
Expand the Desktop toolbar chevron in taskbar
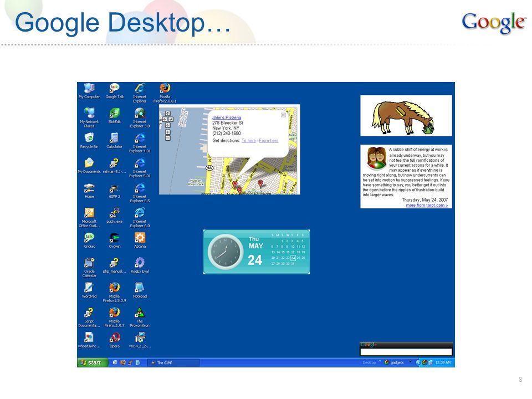point(380,361)
